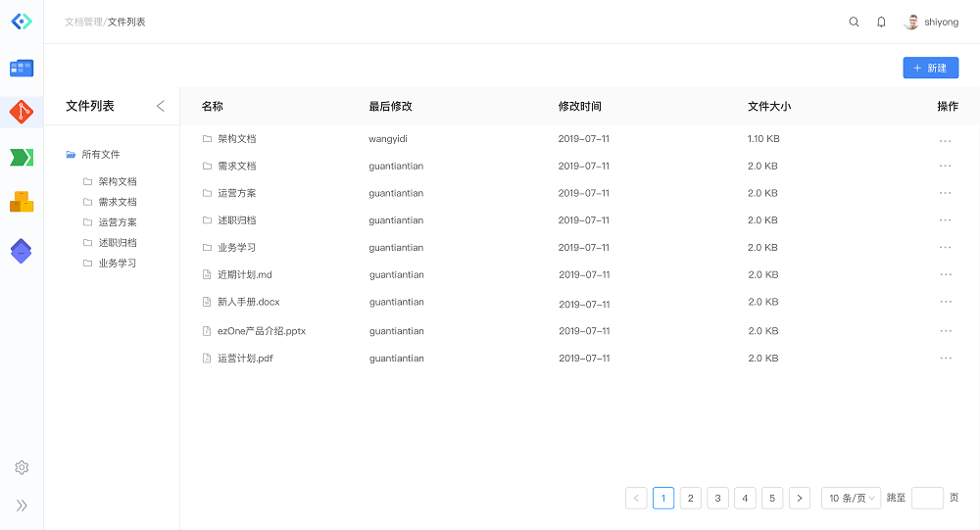Open settings gear in sidebar
Viewport: 980px width, 530px height.
22,467
